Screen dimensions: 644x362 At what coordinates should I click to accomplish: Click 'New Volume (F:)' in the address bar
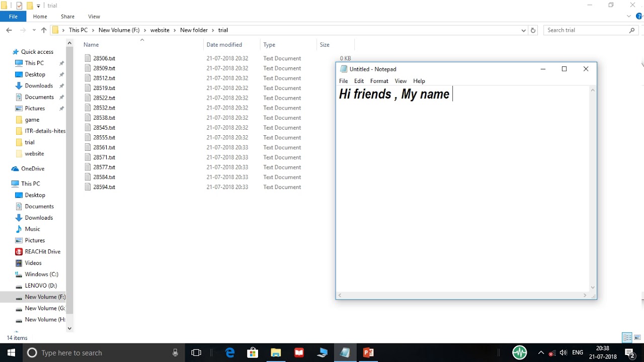point(119,30)
